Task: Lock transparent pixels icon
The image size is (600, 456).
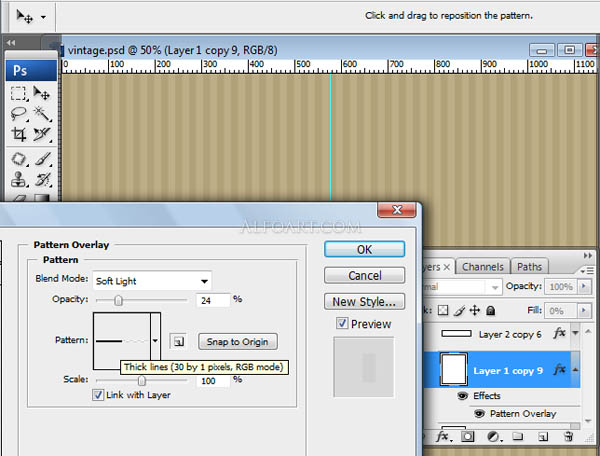Action: tap(443, 310)
